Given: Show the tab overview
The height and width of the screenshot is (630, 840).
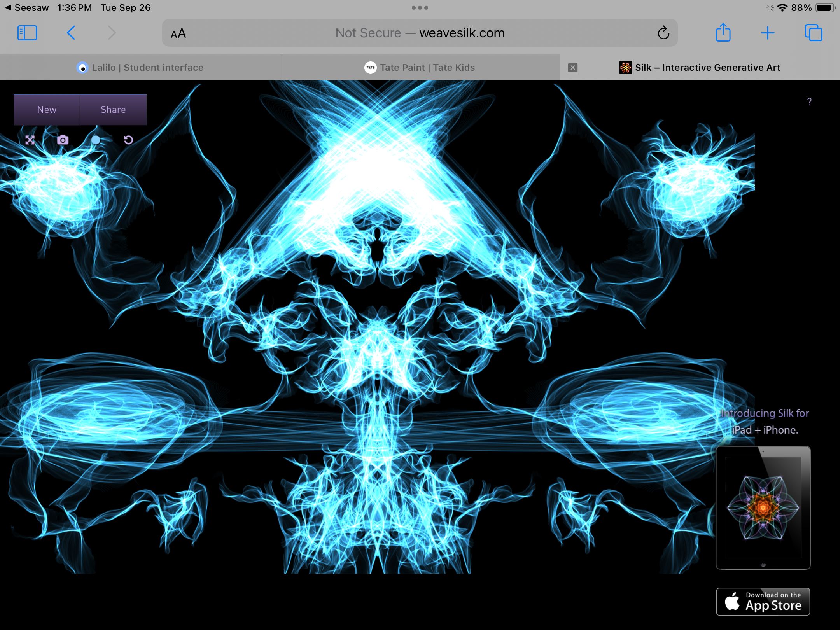Looking at the screenshot, I should (x=813, y=33).
